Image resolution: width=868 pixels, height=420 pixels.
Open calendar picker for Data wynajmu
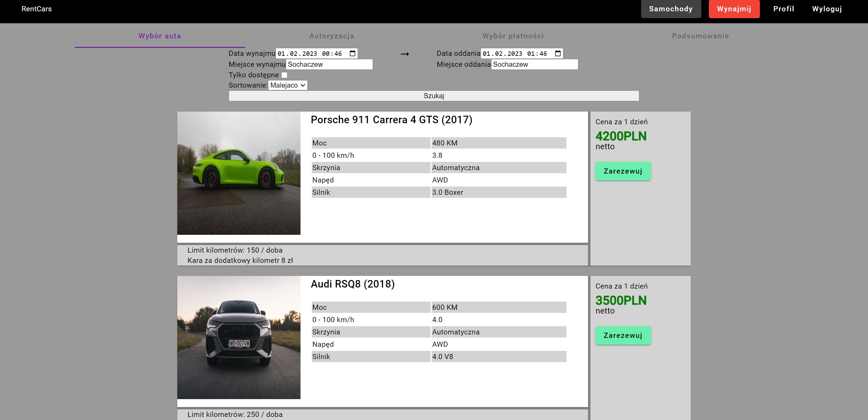[x=353, y=53]
